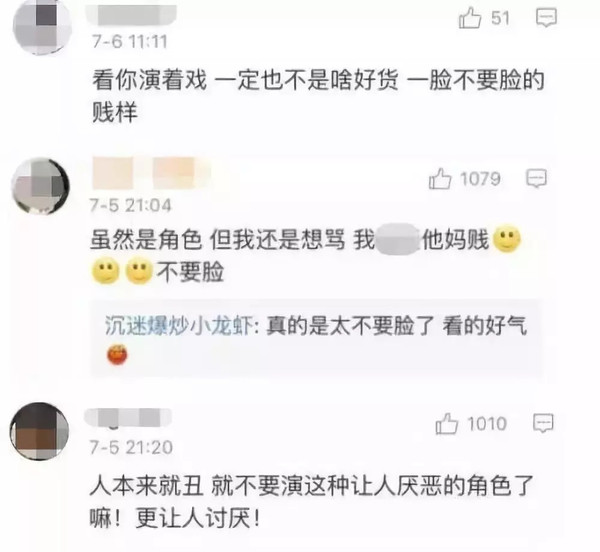Like the comment with 51 likes
The width and height of the screenshot is (600, 552).
tap(470, 18)
